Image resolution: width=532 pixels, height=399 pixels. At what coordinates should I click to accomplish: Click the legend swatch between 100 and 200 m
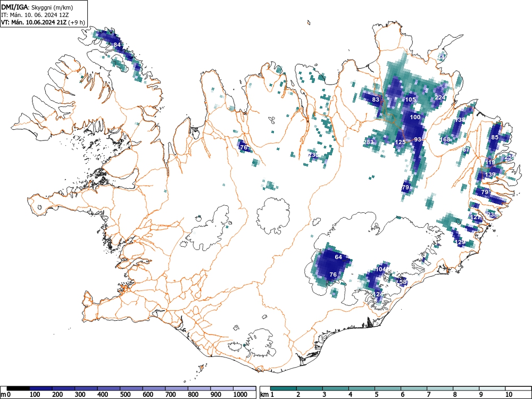click(41, 388)
